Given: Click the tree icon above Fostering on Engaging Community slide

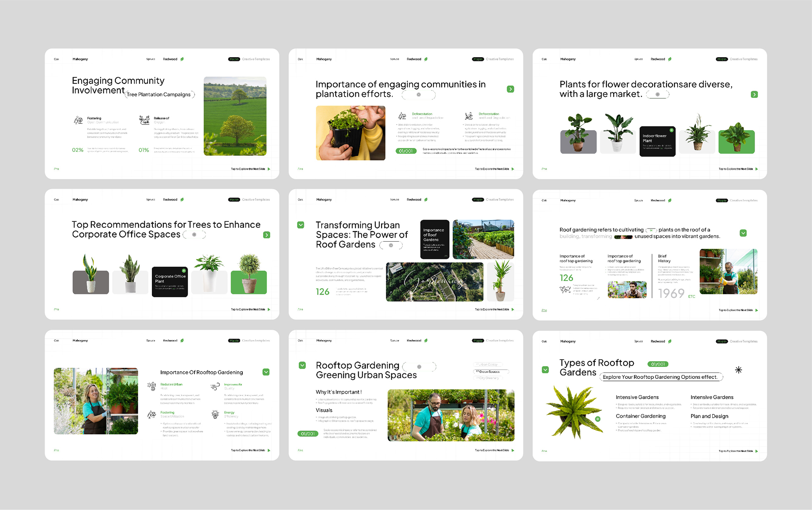Looking at the screenshot, I should tap(77, 120).
